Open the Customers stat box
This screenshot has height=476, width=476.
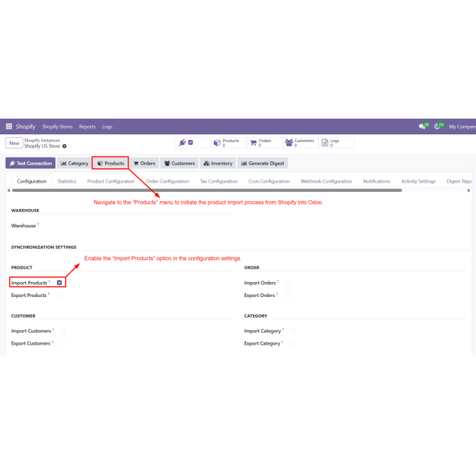[301, 143]
